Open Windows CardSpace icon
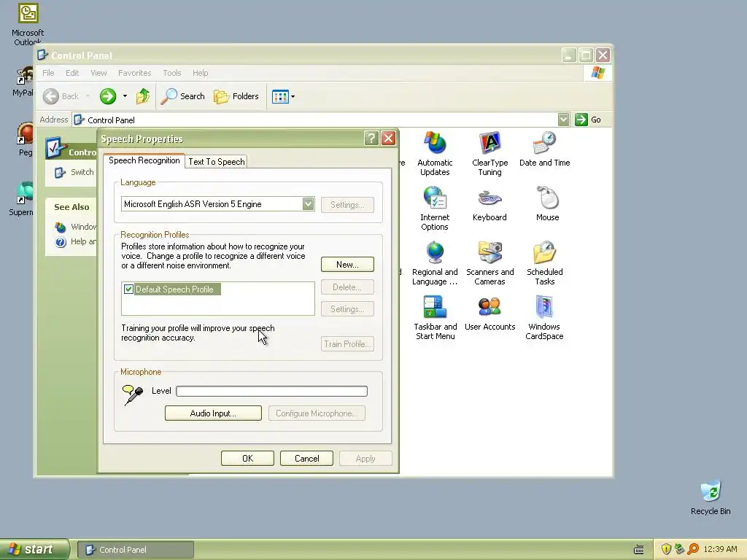Image resolution: width=747 pixels, height=560 pixels. point(544,318)
